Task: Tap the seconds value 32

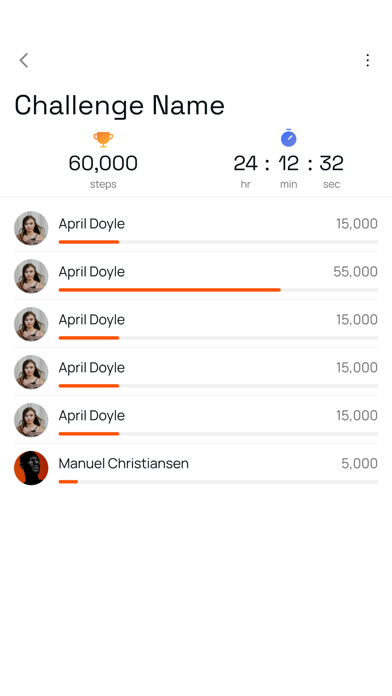Action: pos(331,163)
